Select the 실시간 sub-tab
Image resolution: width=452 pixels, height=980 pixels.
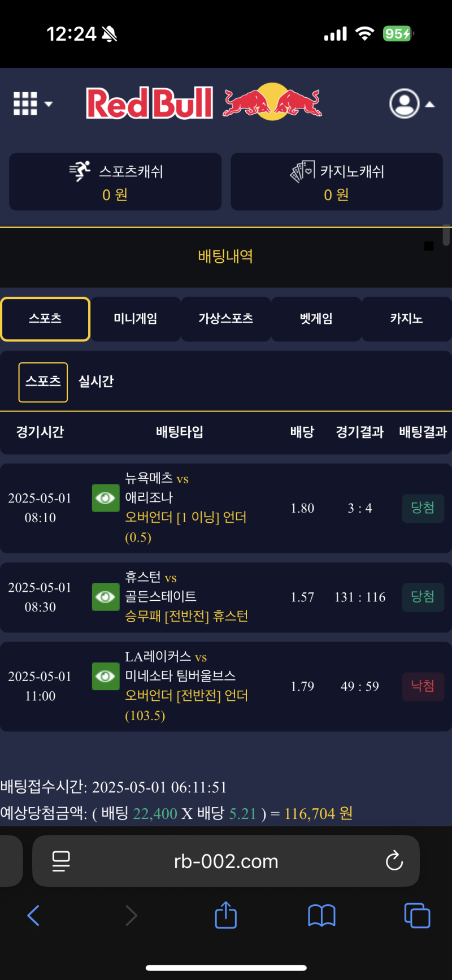96,382
